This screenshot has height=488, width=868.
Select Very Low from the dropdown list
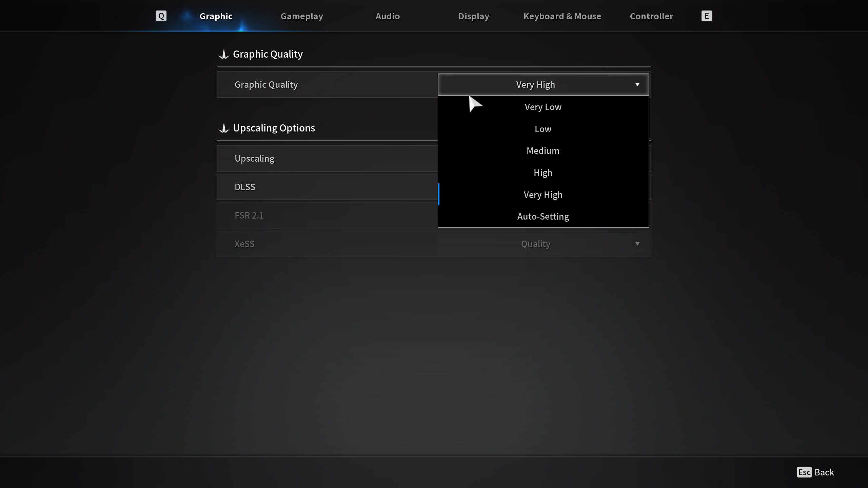point(543,107)
